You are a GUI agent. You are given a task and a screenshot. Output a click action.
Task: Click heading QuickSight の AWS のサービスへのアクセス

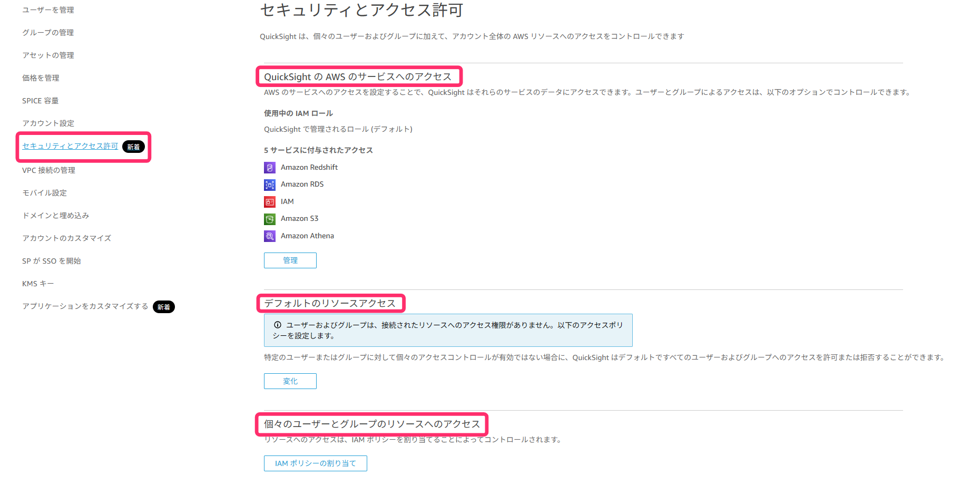[x=358, y=77]
